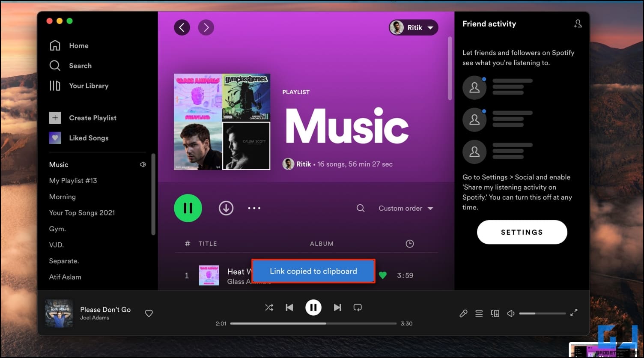This screenshot has width=644, height=358.
Task: Click now-playing album art of Joel Adams
Action: click(x=59, y=313)
